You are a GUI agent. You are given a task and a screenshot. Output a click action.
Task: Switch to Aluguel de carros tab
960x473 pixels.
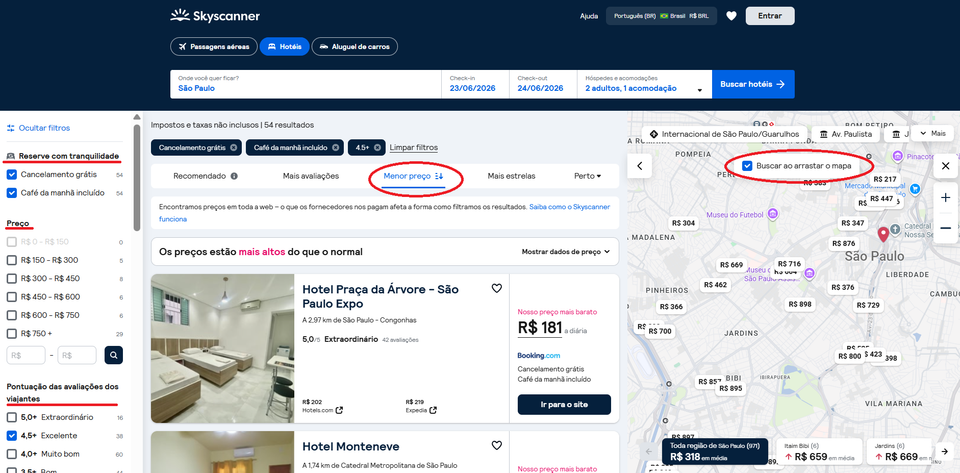click(354, 47)
